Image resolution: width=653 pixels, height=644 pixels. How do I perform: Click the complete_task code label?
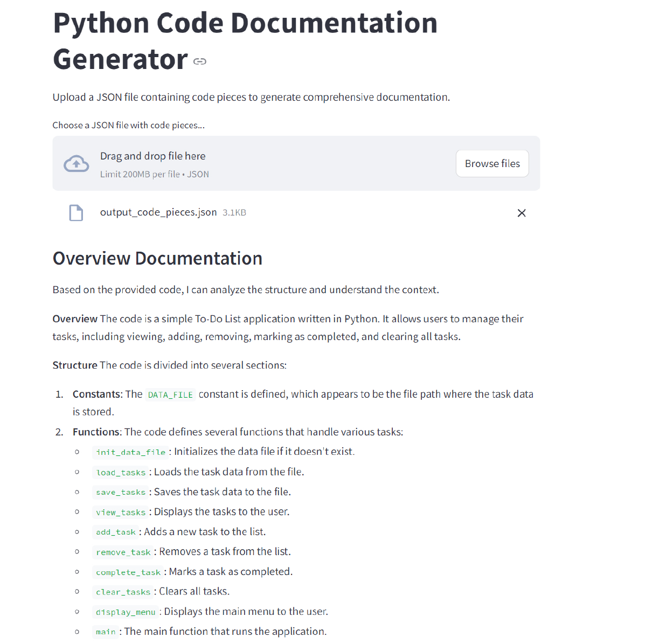click(128, 572)
